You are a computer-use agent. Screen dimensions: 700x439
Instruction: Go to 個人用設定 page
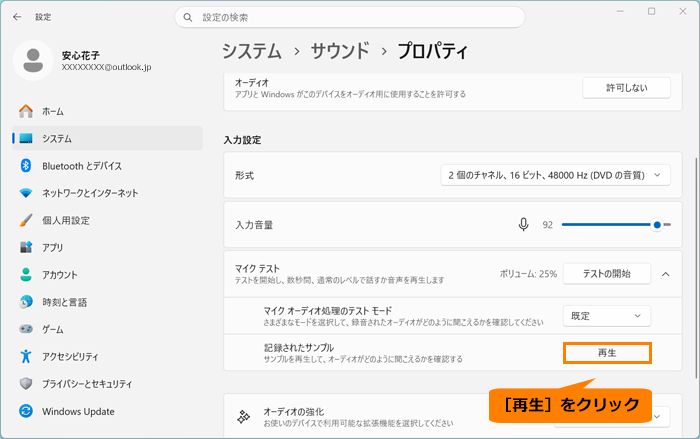pos(107,220)
